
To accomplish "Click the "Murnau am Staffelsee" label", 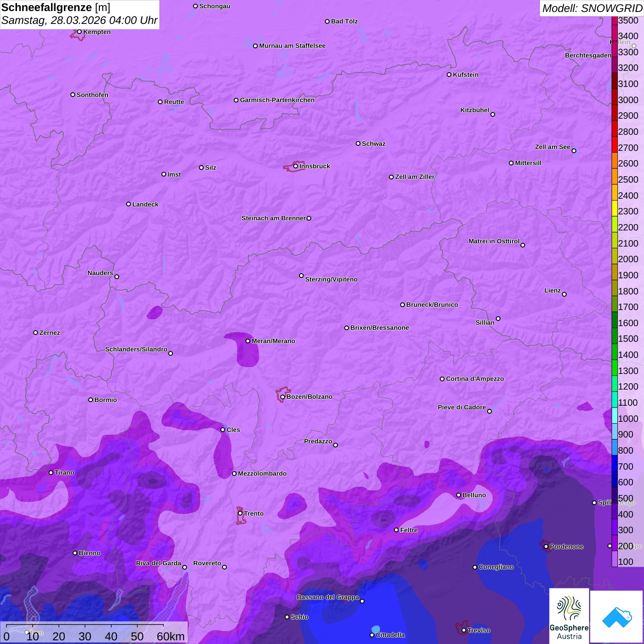I will tap(292, 46).
